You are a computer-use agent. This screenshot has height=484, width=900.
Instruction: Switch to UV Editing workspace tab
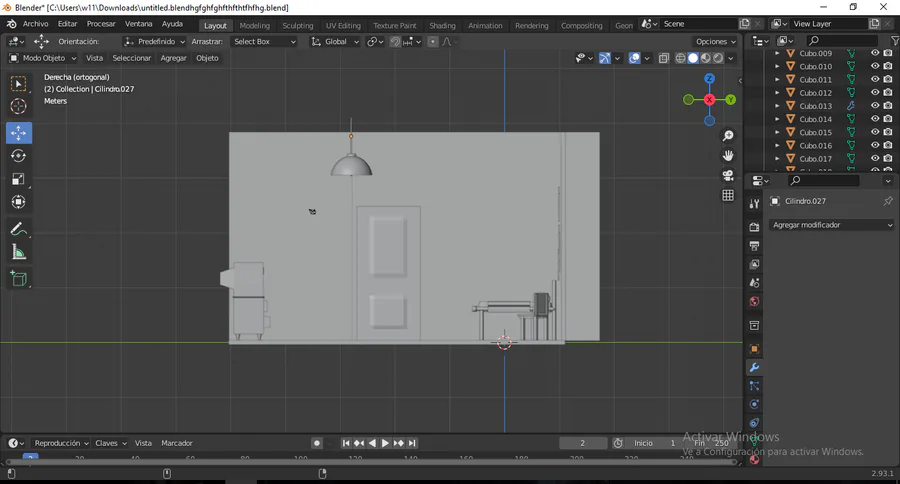point(343,25)
